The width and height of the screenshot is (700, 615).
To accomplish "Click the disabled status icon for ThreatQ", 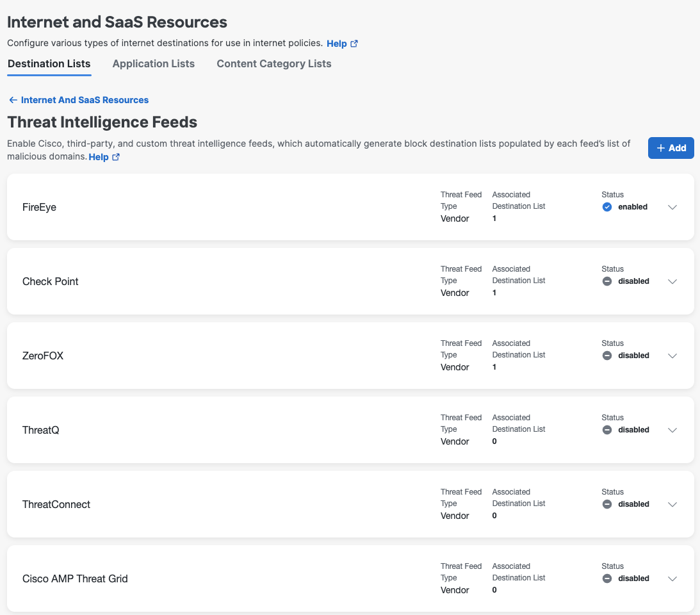I will [606, 430].
